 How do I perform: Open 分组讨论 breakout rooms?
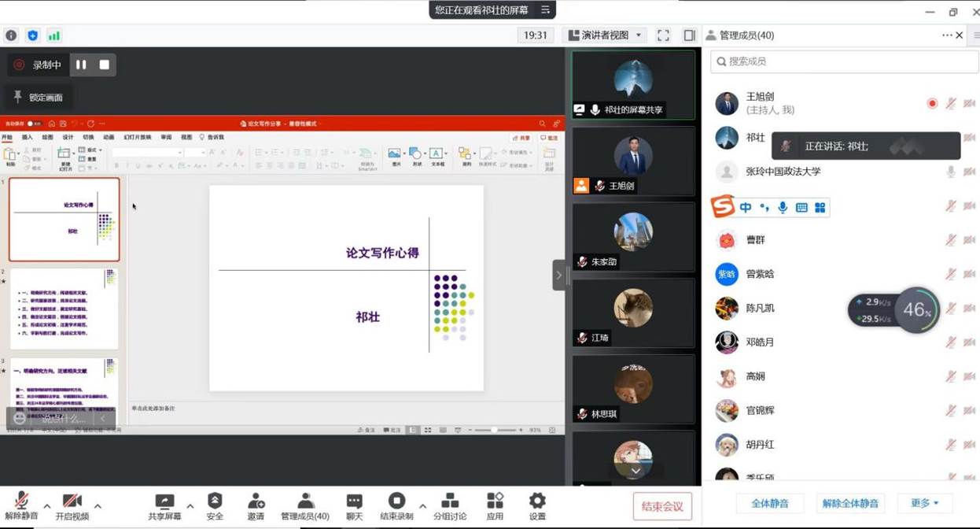450,505
